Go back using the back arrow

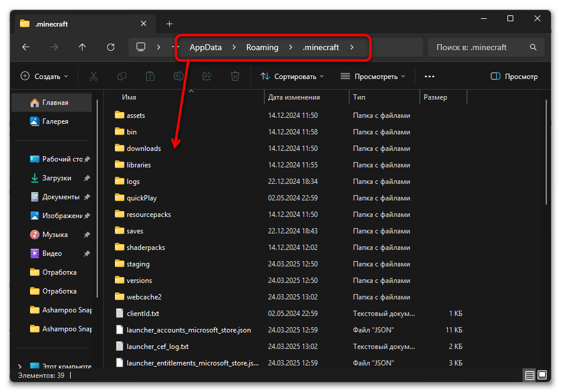[x=26, y=47]
